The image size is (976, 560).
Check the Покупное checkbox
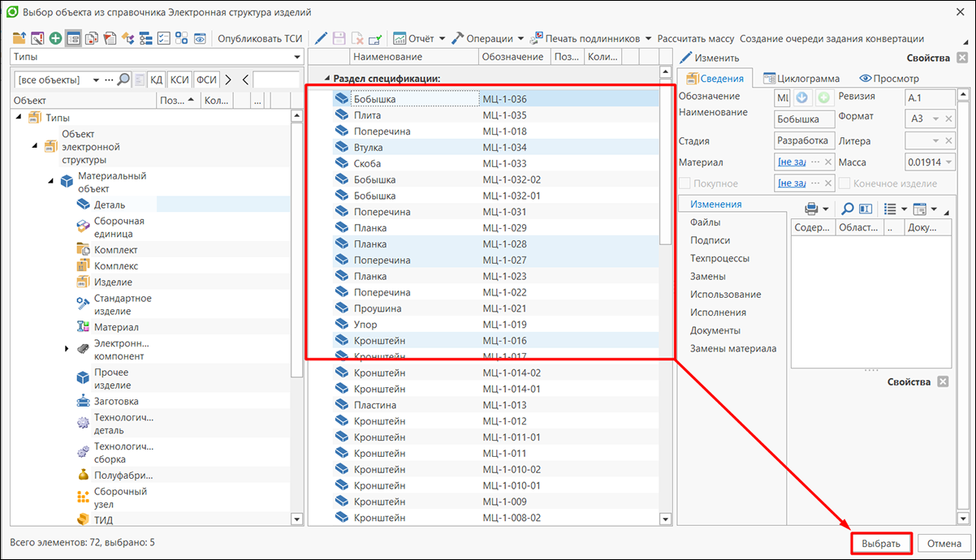(684, 183)
